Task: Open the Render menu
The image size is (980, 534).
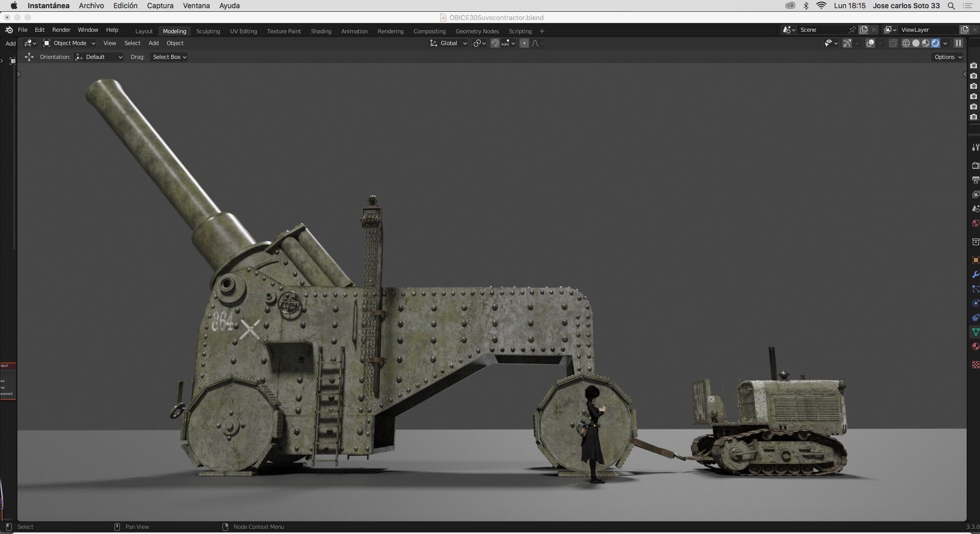Action: (x=61, y=30)
